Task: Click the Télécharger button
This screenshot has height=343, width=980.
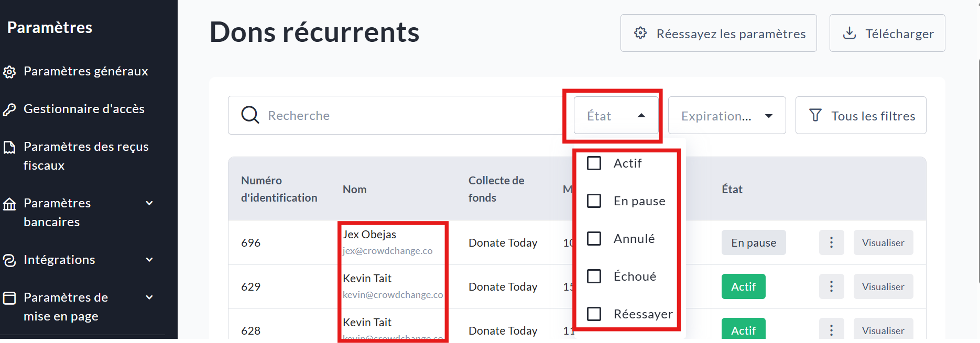Action: coord(887,34)
